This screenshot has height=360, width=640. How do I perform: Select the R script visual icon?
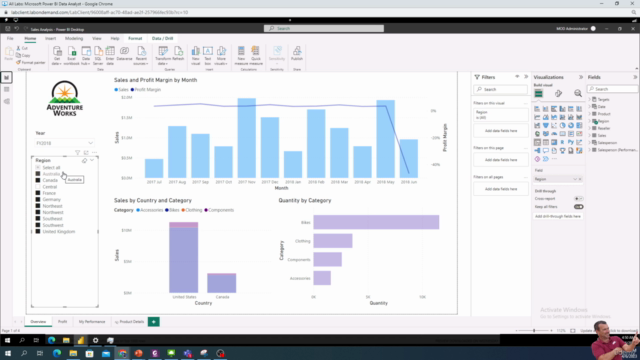pos(562,142)
